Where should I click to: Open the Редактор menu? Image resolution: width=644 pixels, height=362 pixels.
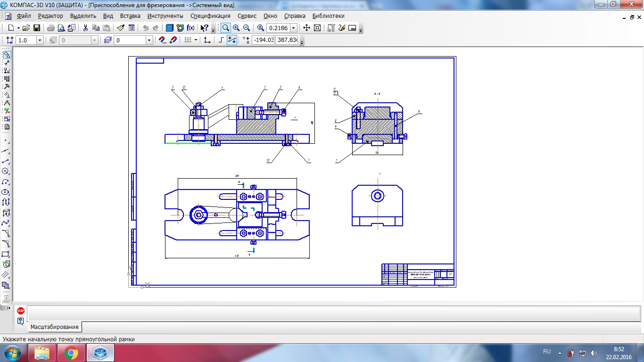pos(50,16)
